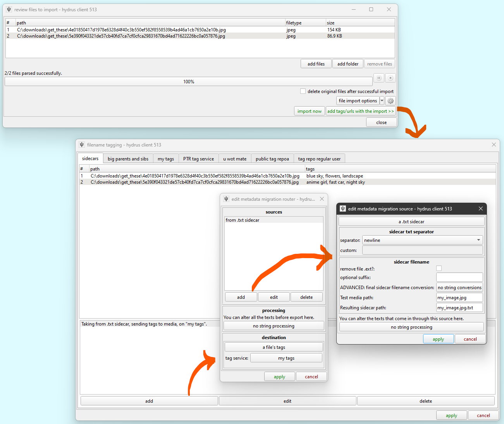Click the import now button
Screen dimensions: 504x424
(310, 111)
